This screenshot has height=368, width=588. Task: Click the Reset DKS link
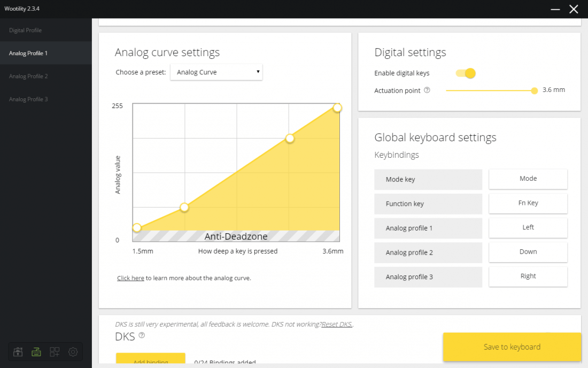click(x=337, y=324)
